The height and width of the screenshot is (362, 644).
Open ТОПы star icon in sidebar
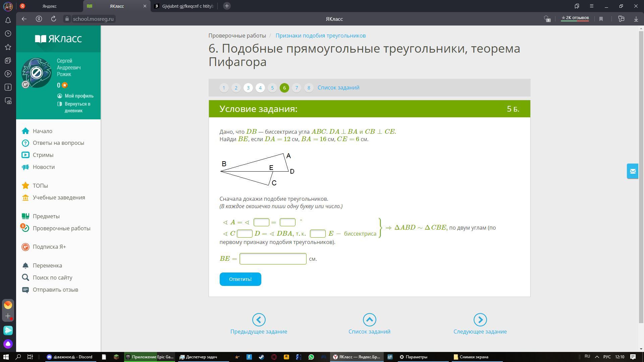click(25, 186)
